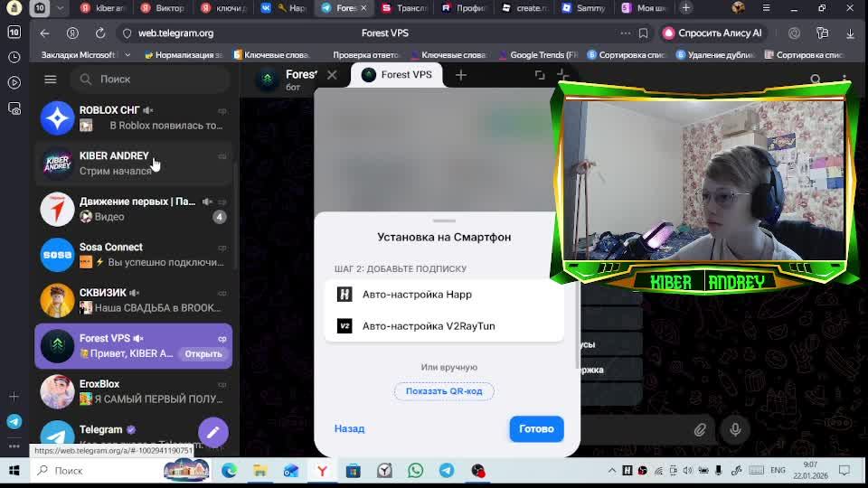Click the Готово button

pos(536,428)
